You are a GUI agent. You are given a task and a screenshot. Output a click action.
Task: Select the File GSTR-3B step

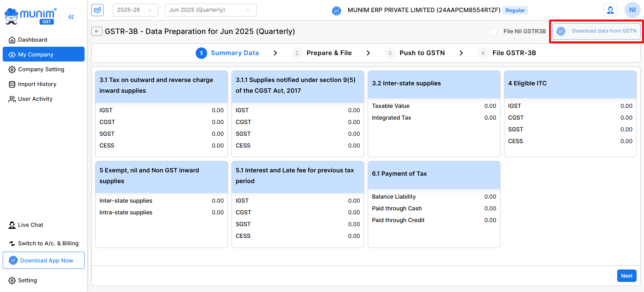pyautogui.click(x=507, y=53)
